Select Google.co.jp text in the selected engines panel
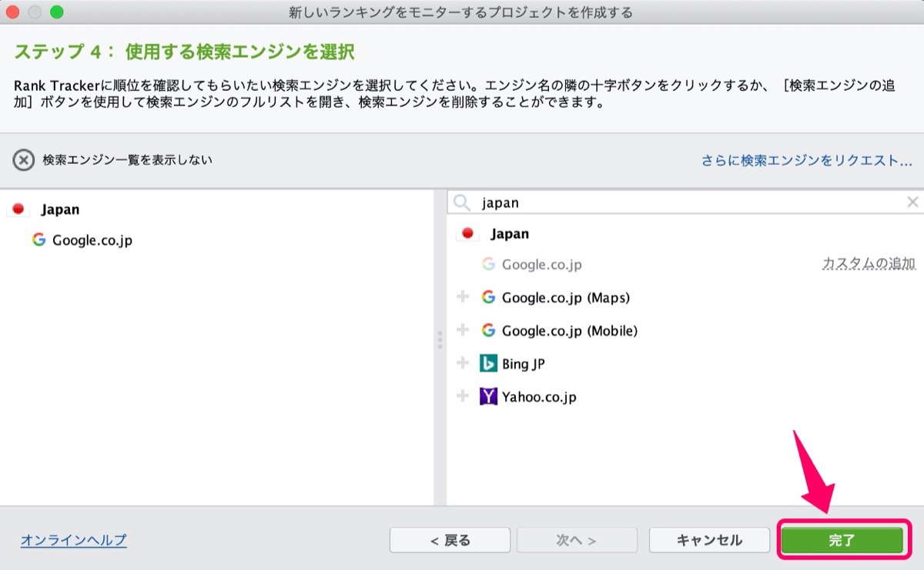The height and width of the screenshot is (570, 924). point(92,240)
